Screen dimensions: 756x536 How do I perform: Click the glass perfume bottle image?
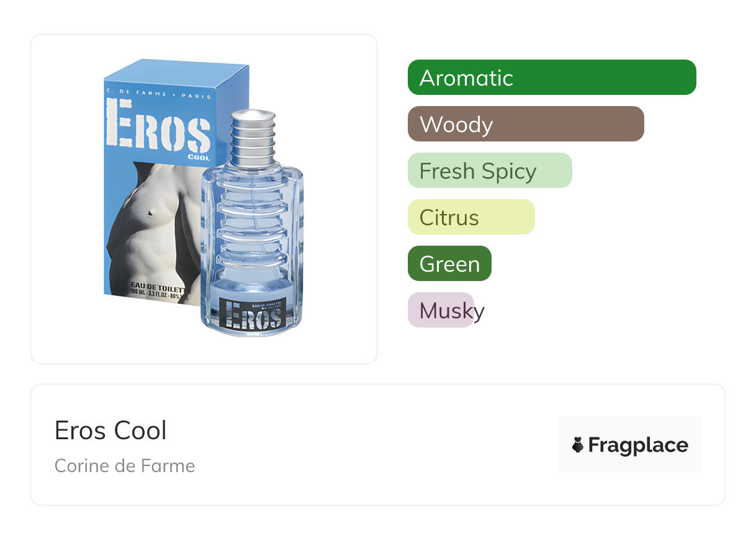(252, 248)
